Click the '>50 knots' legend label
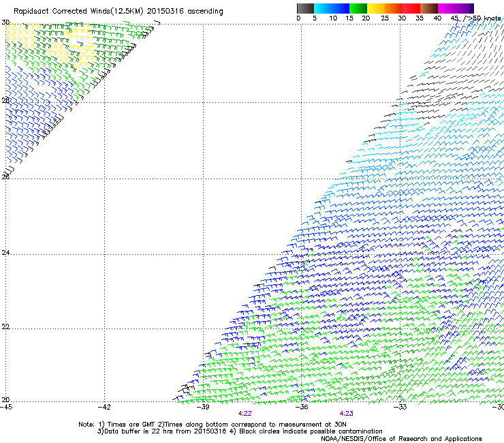Screen dimensions: 504x443 (x=484, y=18)
